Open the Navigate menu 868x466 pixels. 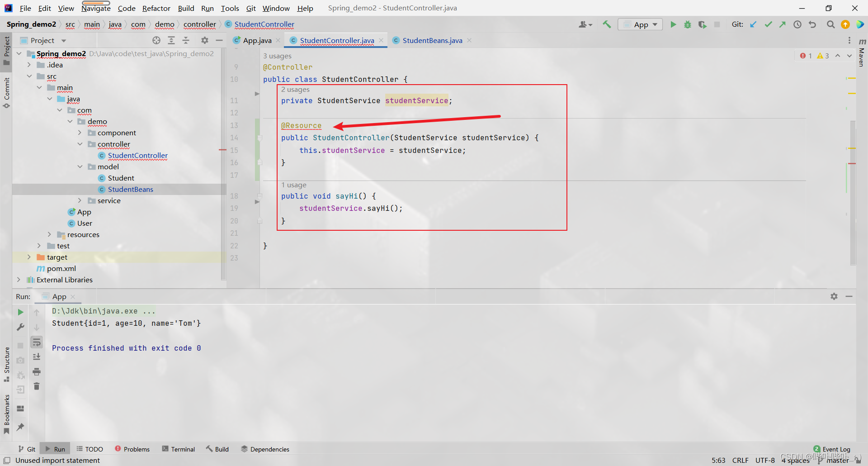pyautogui.click(x=96, y=8)
